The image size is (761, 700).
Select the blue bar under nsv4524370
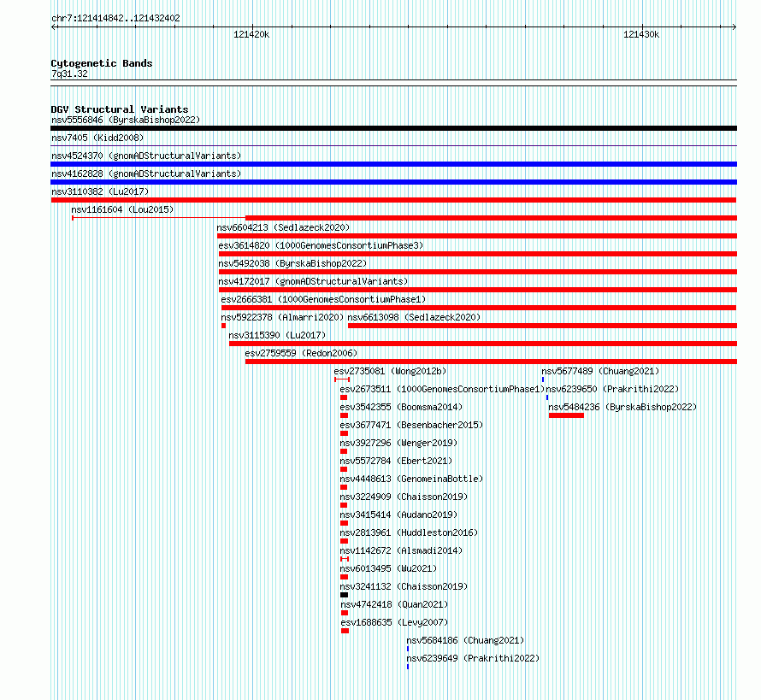point(393,164)
